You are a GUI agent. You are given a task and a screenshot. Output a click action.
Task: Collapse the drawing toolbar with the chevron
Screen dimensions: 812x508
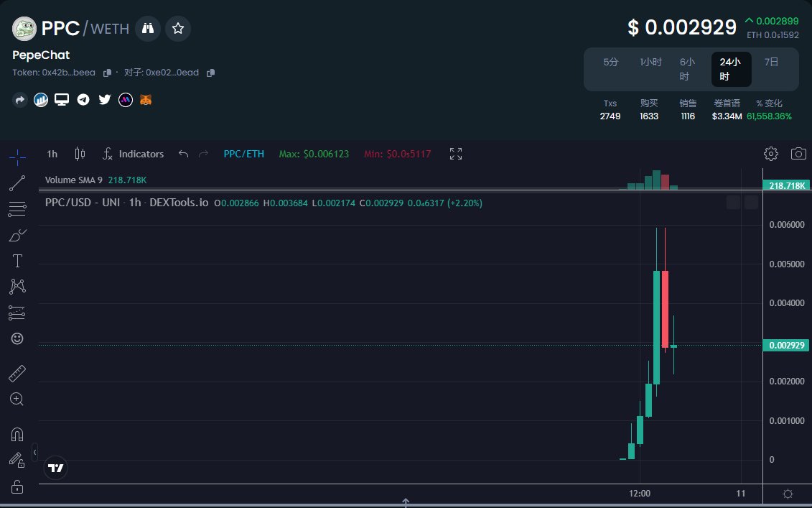click(34, 453)
